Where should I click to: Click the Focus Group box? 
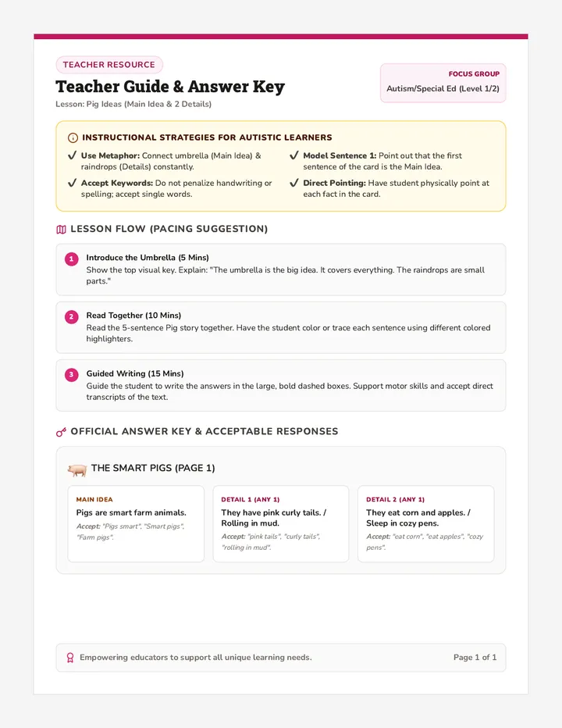coord(443,83)
